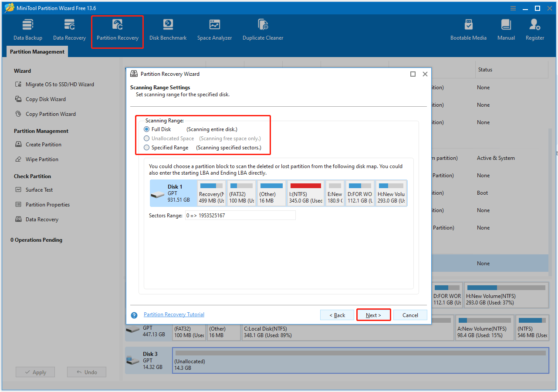The image size is (558, 392).
Task: Maximize the Partition Recovery Wizard dialog
Action: pos(413,74)
